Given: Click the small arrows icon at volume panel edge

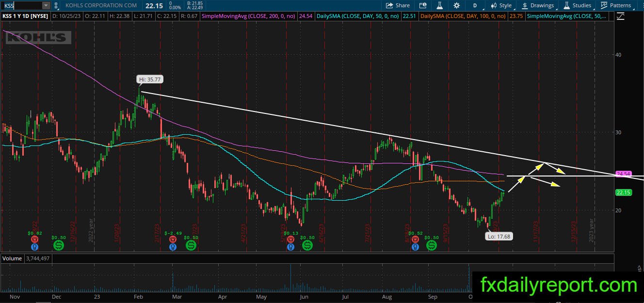Looking at the screenshot, I should pos(640,268).
